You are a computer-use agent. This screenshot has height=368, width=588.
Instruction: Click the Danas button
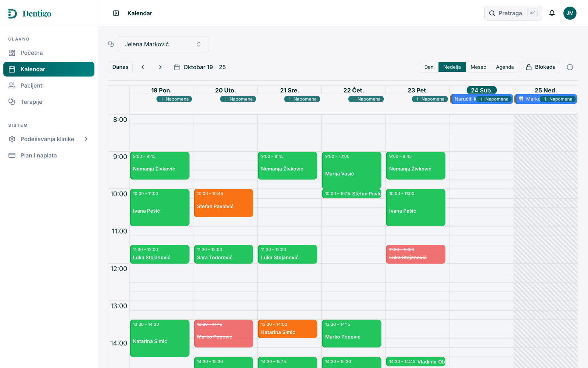[120, 67]
